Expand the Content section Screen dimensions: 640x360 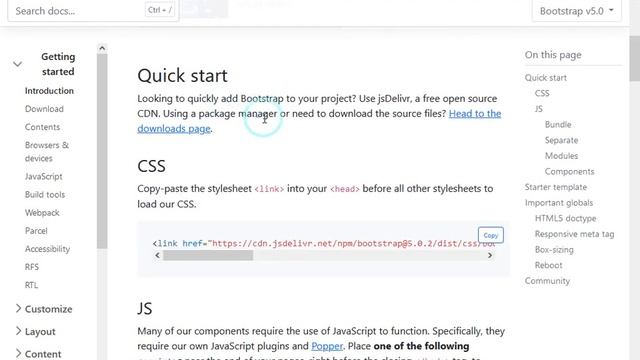coord(38,354)
